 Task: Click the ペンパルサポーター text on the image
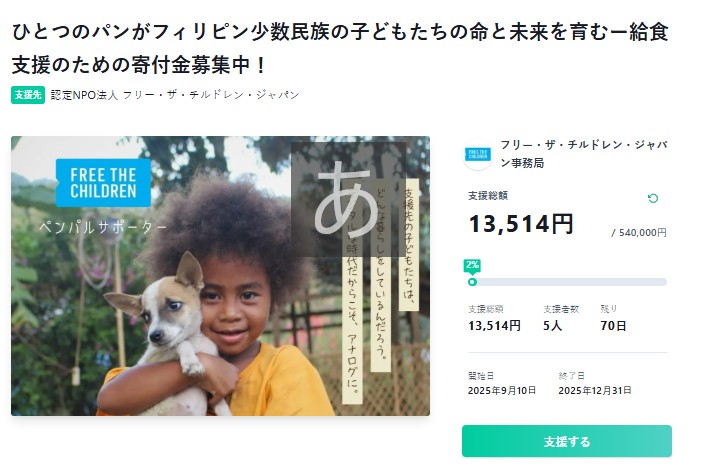pyautogui.click(x=110, y=227)
